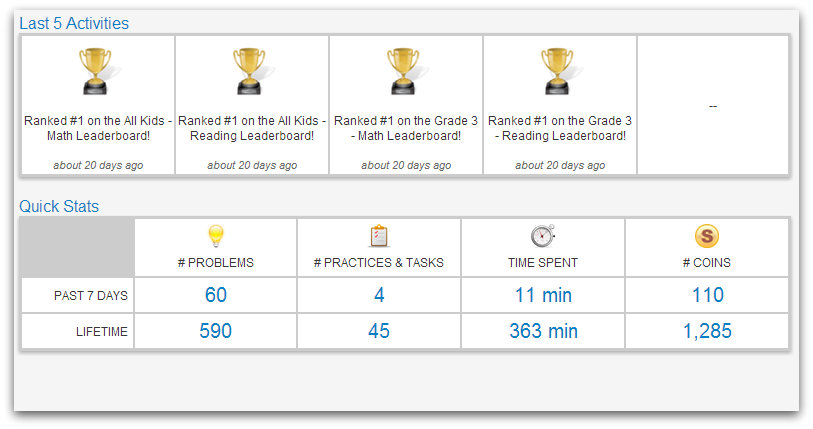Click the trophy for Grade 3 Math Leaderboard
This screenshot has width=813, height=429.
[403, 71]
